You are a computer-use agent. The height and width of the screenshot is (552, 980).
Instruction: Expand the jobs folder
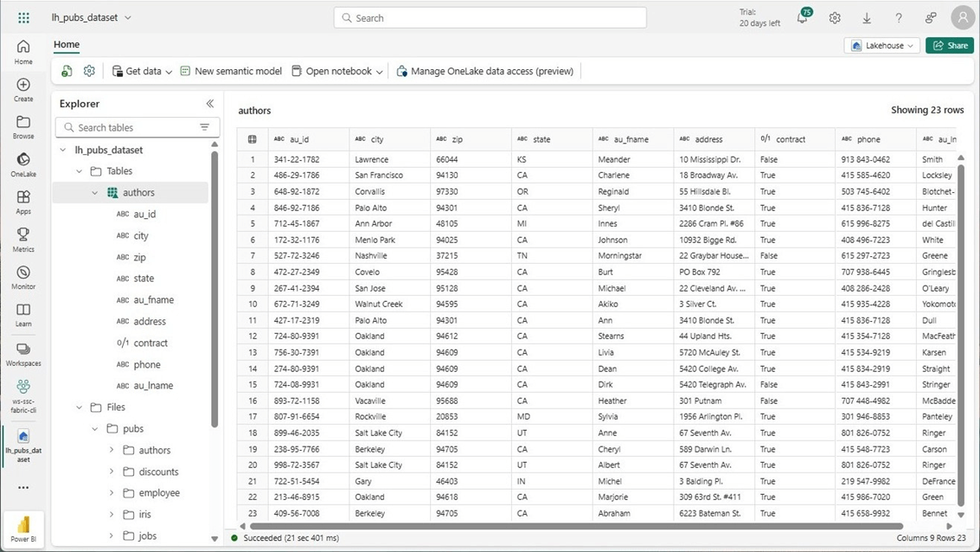tap(112, 536)
